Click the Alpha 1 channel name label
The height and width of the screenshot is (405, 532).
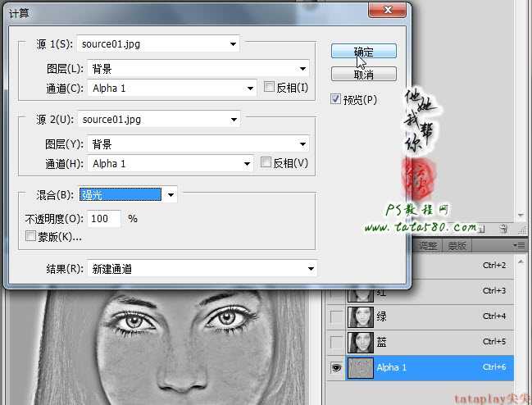391,367
